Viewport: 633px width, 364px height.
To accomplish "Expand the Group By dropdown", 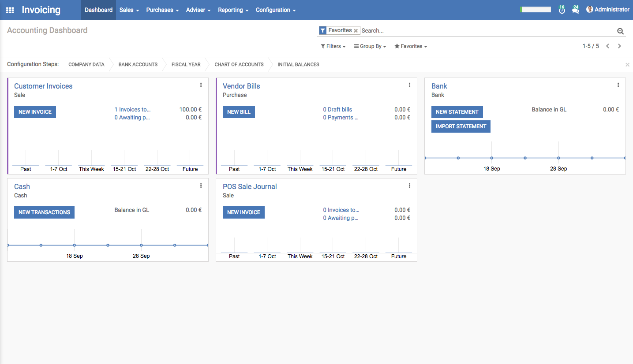I will coord(370,46).
